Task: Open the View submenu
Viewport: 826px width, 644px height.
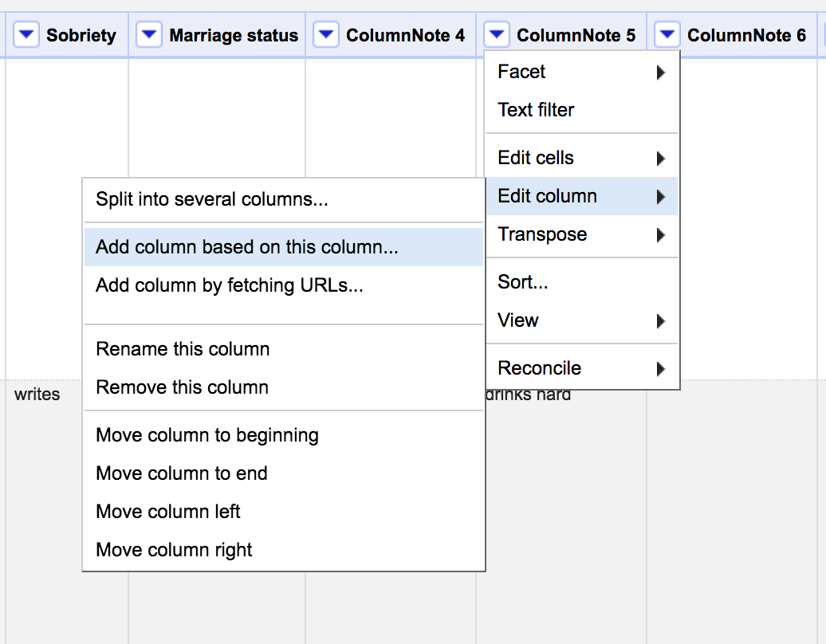Action: [581, 320]
